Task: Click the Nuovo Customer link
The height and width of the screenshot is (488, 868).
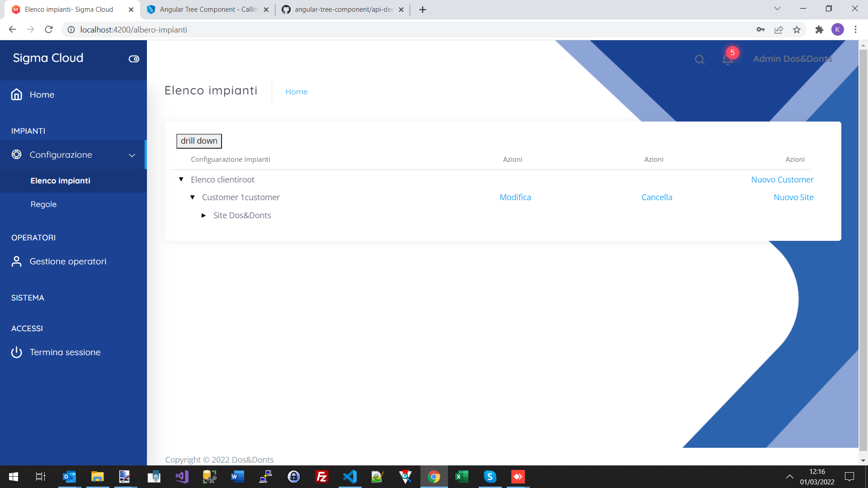Action: (x=782, y=180)
